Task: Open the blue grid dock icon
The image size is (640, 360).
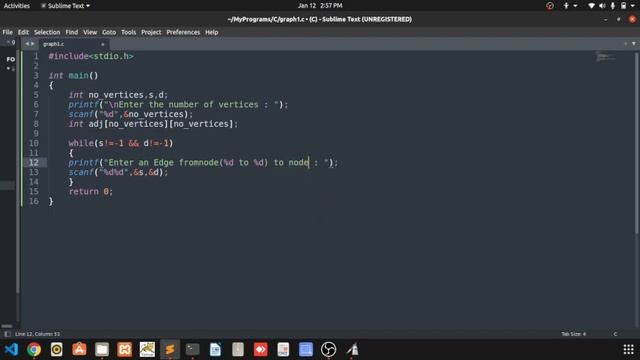Action: 306,349
